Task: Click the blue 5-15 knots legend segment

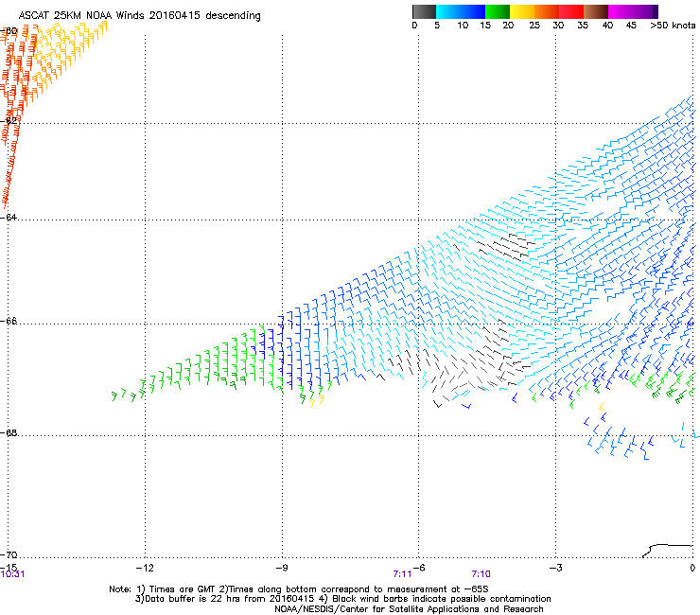Action: point(461,11)
